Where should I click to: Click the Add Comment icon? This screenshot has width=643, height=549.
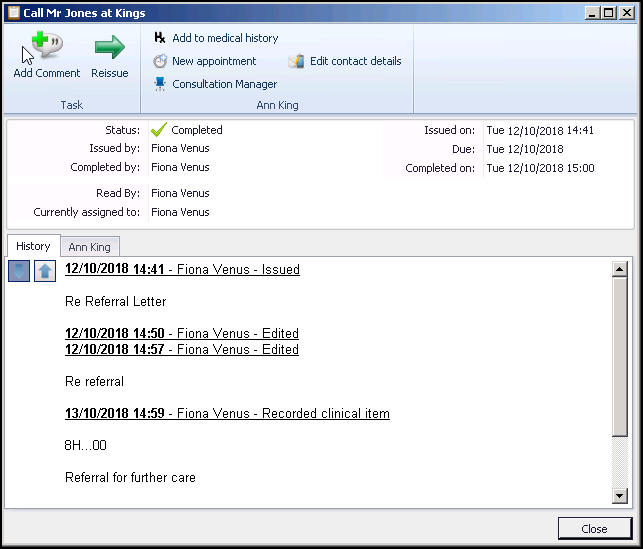46,47
